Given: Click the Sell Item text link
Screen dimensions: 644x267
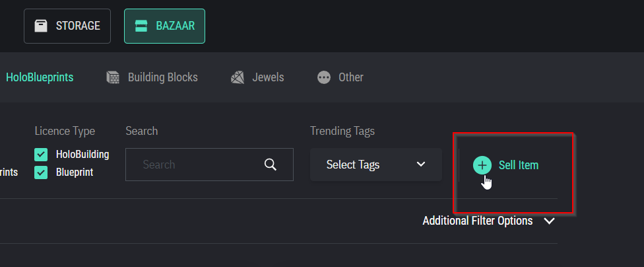Looking at the screenshot, I should coord(519,165).
